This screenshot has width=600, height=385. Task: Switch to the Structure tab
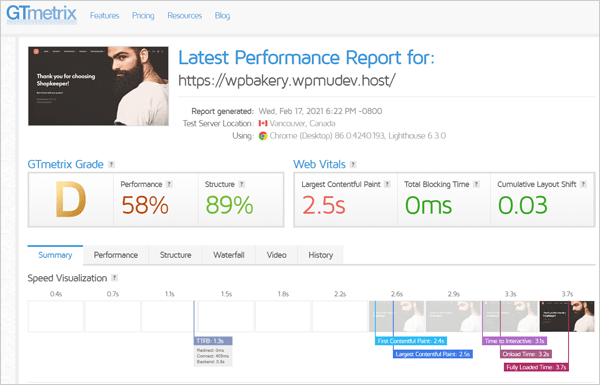[x=175, y=255]
